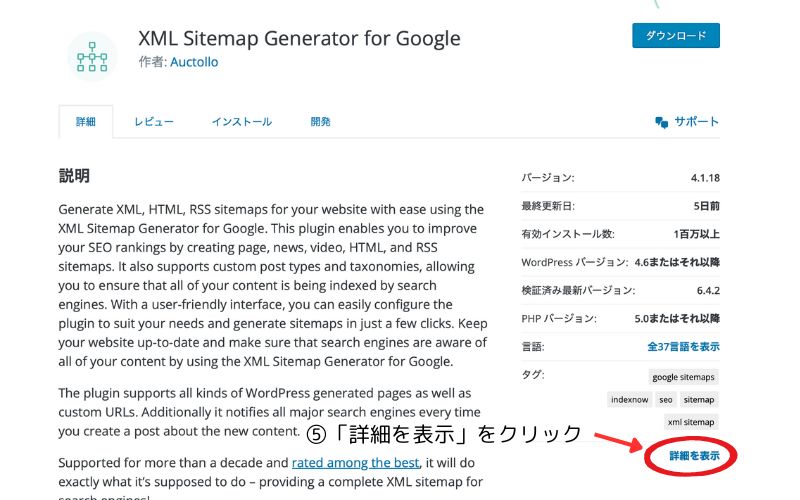Screen dimensions: 800x500
Task: Click the sitemap tag
Action: click(698, 399)
